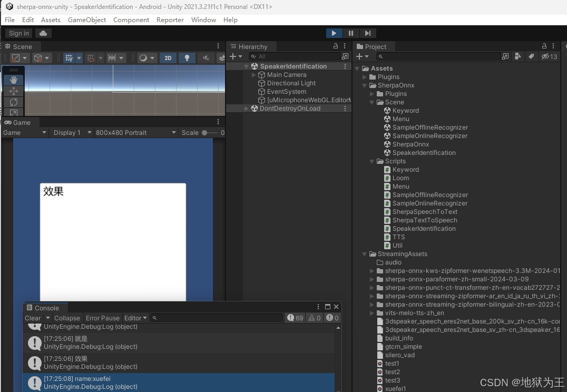Screen dimensions: 567x392
Task: Expand DontDestroyOnLoad in Hierarchy
Action: coord(246,109)
